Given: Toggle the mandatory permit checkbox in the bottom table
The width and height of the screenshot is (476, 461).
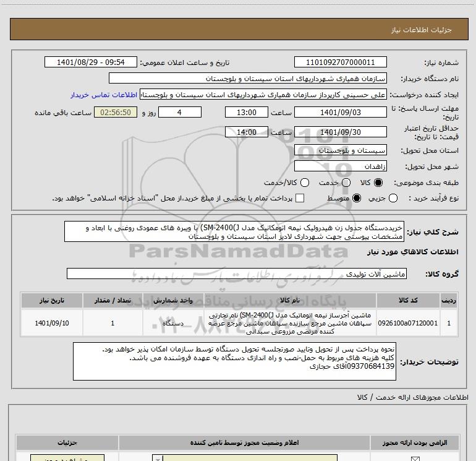Looking at the screenshot, I should [415, 459].
